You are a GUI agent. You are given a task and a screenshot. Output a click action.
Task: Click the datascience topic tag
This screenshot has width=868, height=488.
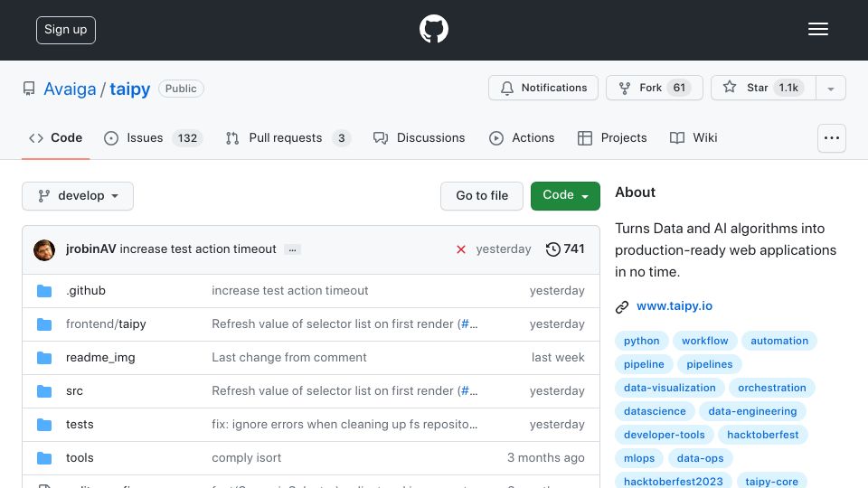click(655, 412)
